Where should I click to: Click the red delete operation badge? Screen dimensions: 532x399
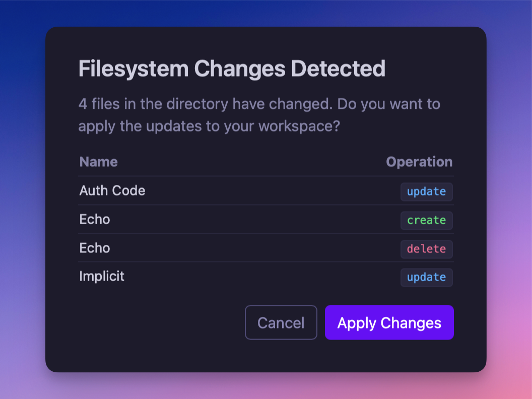tap(426, 249)
